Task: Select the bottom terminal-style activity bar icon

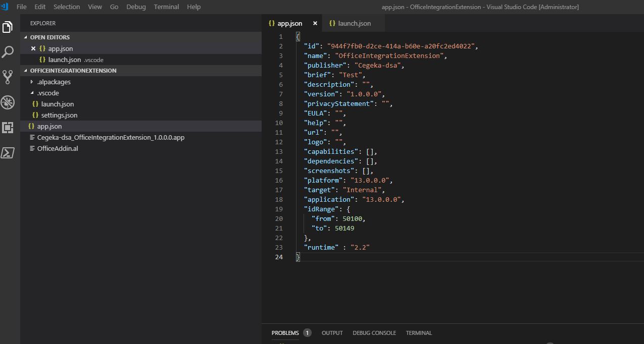Action: 7,153
